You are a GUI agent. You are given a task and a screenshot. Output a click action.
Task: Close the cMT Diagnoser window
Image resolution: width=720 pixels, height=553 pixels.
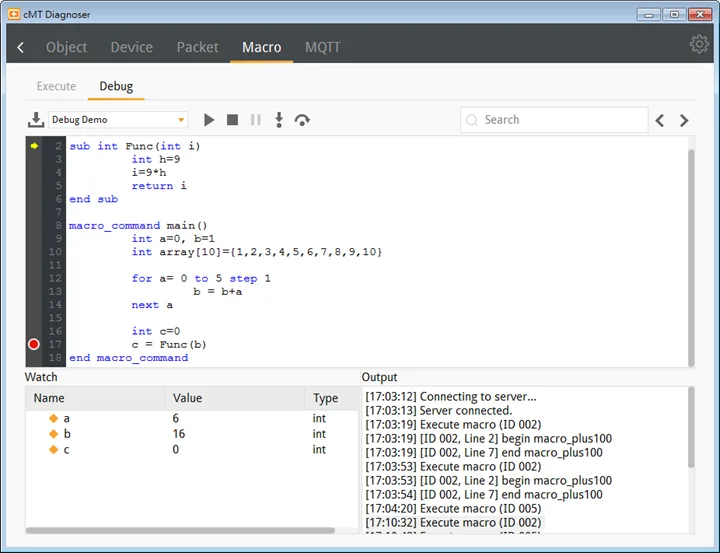[700, 15]
